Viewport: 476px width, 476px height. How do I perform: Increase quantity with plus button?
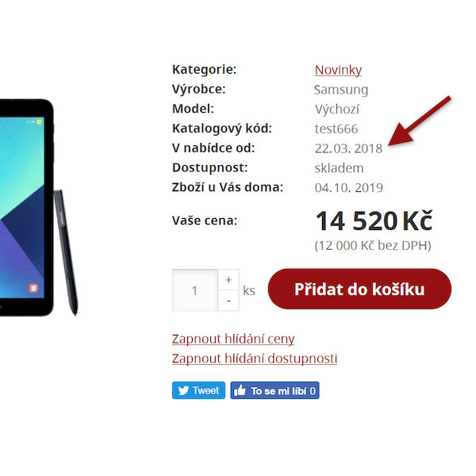click(x=228, y=279)
